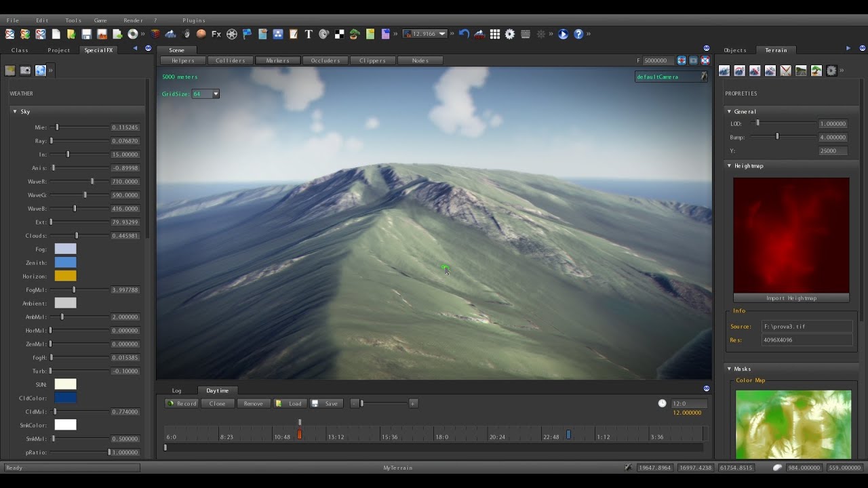The image size is (868, 488).
Task: Click the checkerboard icon in toolbar
Action: coord(339,34)
